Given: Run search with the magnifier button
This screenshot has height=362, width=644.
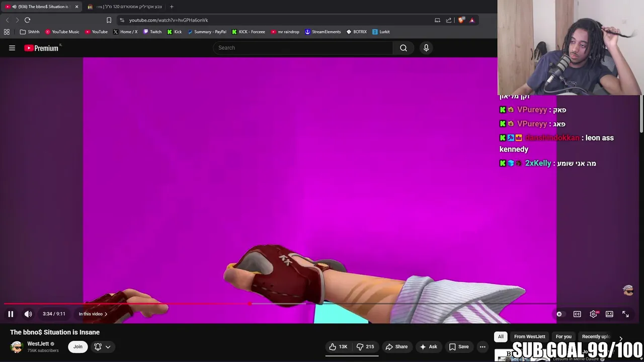Looking at the screenshot, I should [x=404, y=48].
